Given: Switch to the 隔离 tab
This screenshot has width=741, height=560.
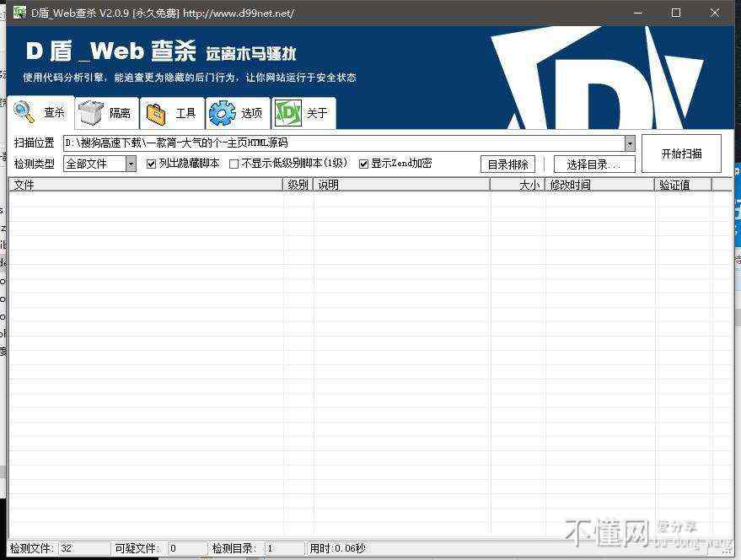Looking at the screenshot, I should pyautogui.click(x=107, y=113).
